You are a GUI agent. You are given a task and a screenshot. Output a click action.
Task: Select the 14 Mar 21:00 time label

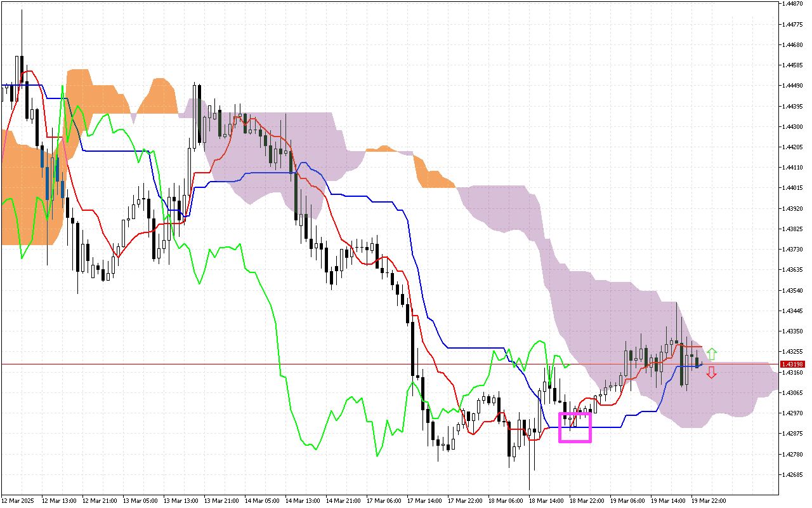[343, 501]
